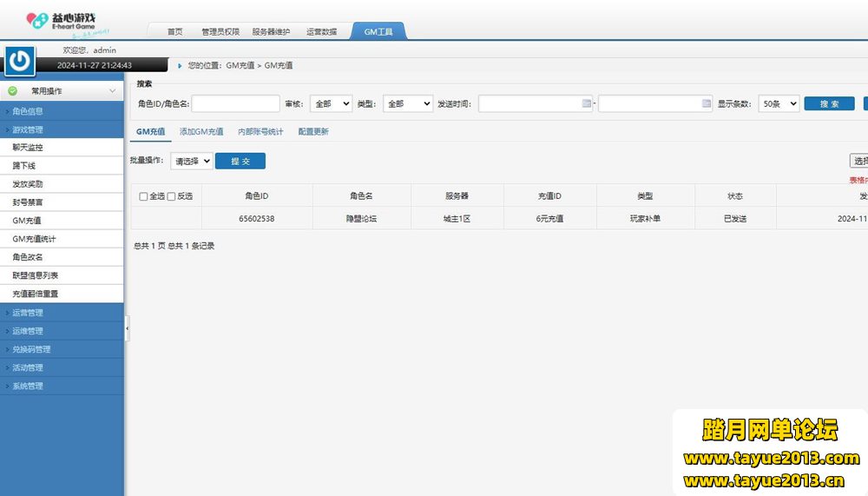Switch to the 添加GM充值 tab

pos(201,132)
